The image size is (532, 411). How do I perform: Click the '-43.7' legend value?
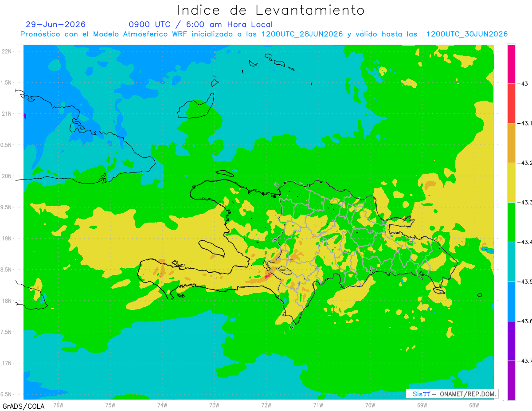[525, 361]
